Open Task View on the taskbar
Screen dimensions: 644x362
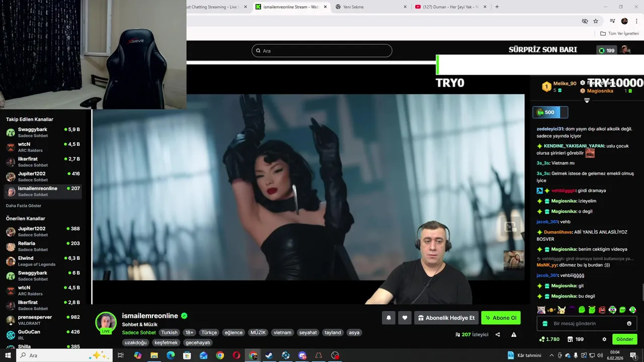tap(121, 355)
